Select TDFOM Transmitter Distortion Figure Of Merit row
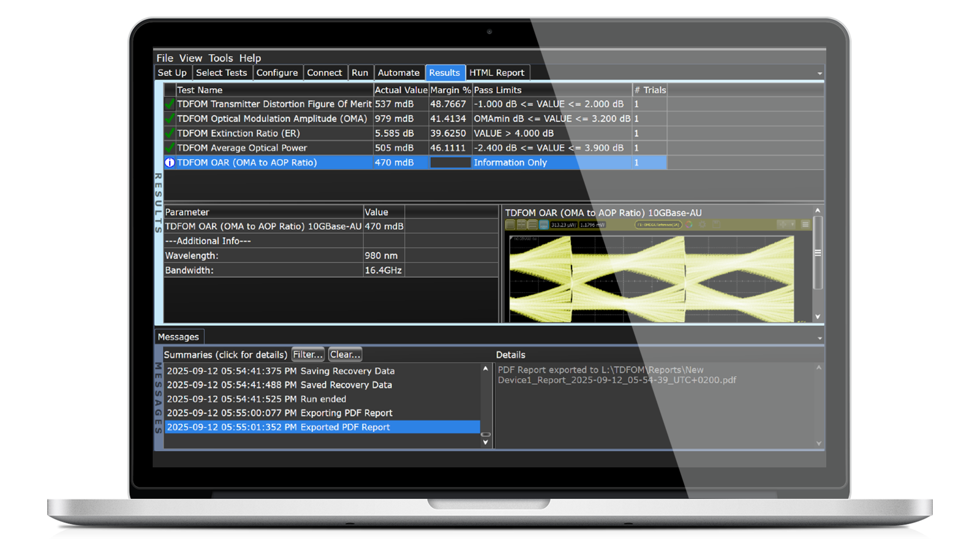Viewport: 980px width, 551px height. pyautogui.click(x=416, y=104)
